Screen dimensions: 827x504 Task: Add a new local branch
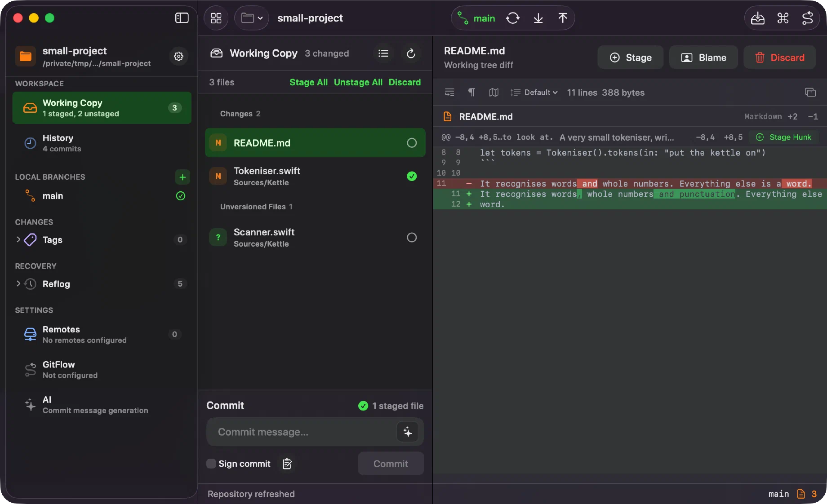182,177
